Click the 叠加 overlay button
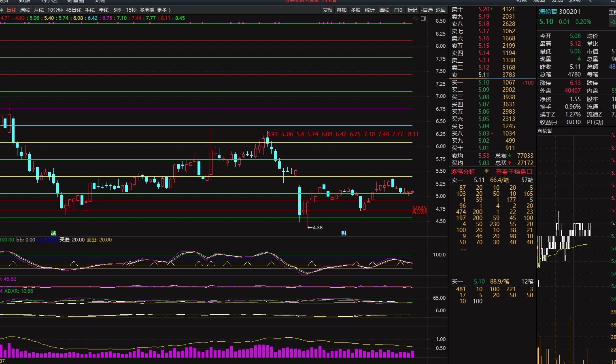Viewport: 616px width, 364px height. tap(342, 10)
